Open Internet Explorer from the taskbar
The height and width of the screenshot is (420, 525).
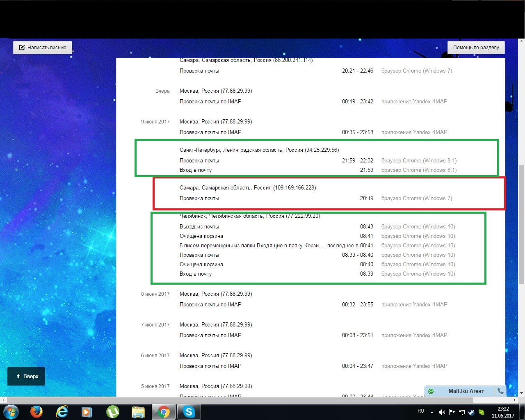pos(62,412)
